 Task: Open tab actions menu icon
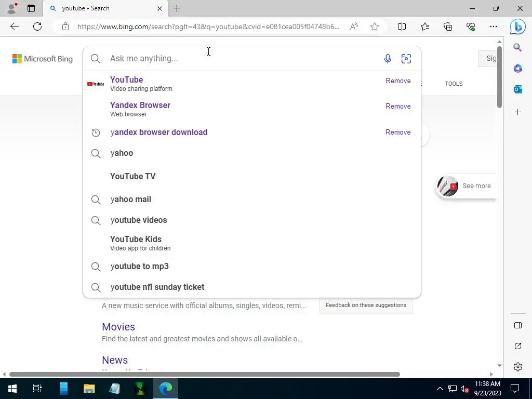tap(31, 8)
